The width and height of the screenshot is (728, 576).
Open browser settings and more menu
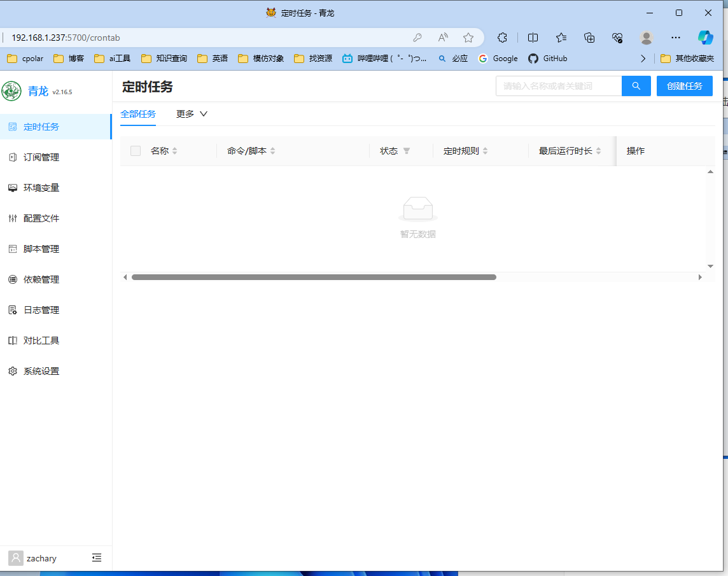click(x=676, y=38)
